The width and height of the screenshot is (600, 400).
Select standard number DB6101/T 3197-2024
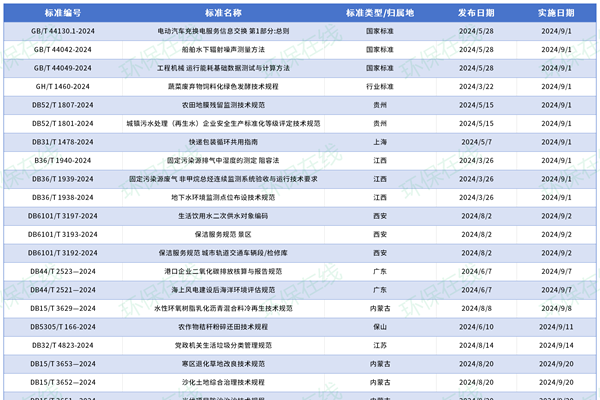[x=62, y=215]
